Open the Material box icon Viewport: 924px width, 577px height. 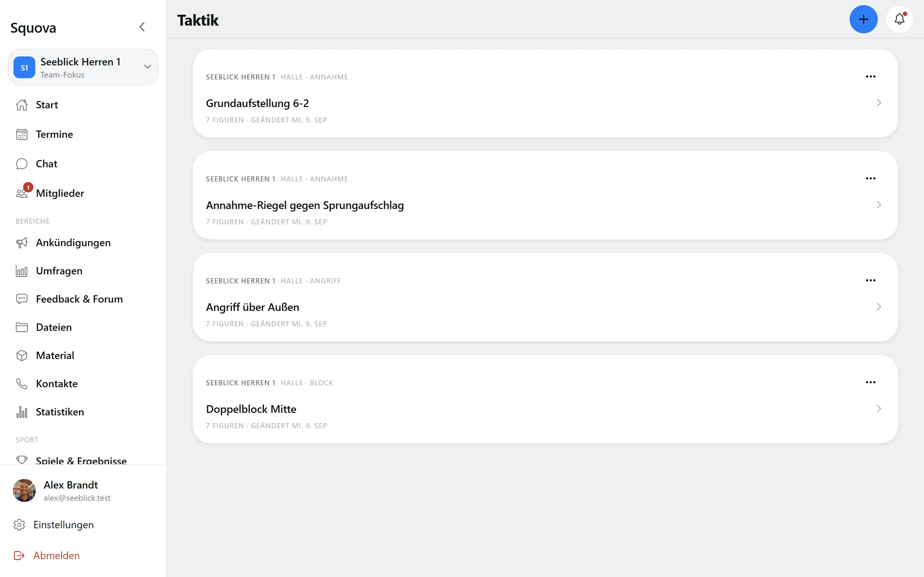pyautogui.click(x=22, y=355)
